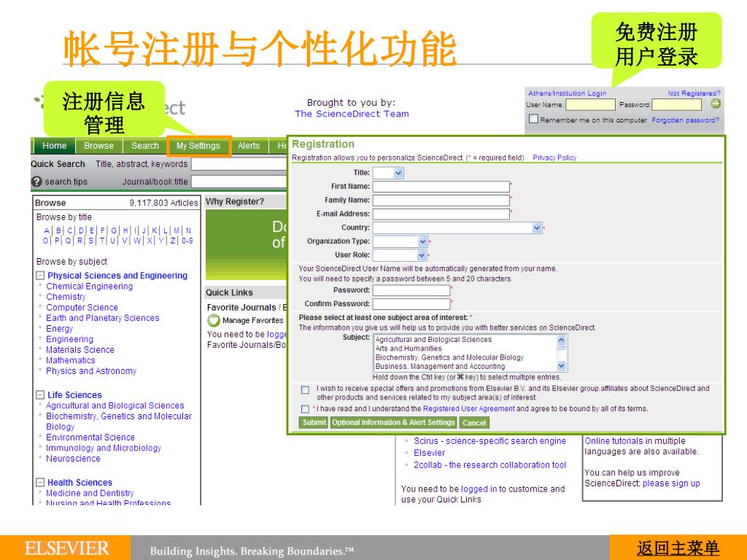This screenshot has height=560, width=747.
Task: Click the registration Password field
Action: point(411,290)
